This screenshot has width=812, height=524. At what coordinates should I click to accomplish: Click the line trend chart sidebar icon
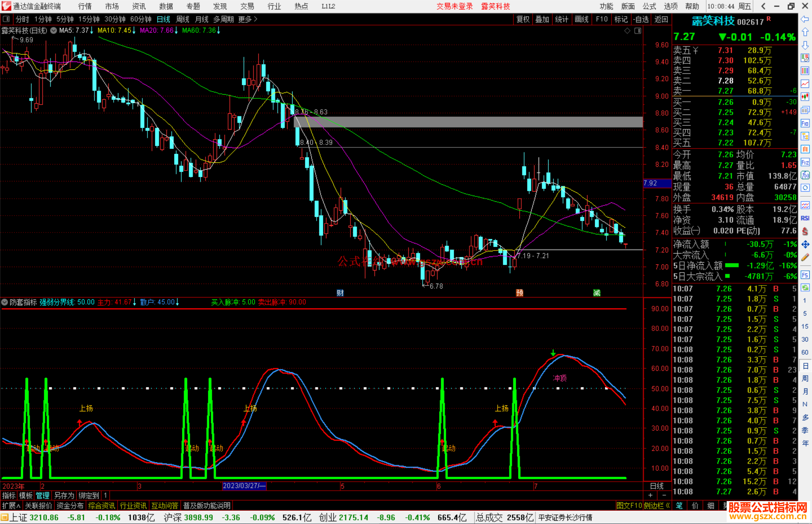pos(805,84)
